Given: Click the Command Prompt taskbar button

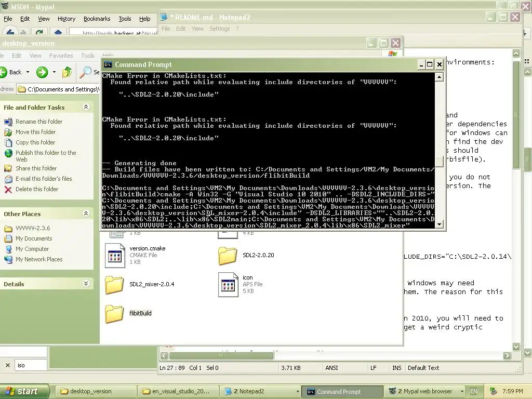Looking at the screenshot, I should click(342, 392).
